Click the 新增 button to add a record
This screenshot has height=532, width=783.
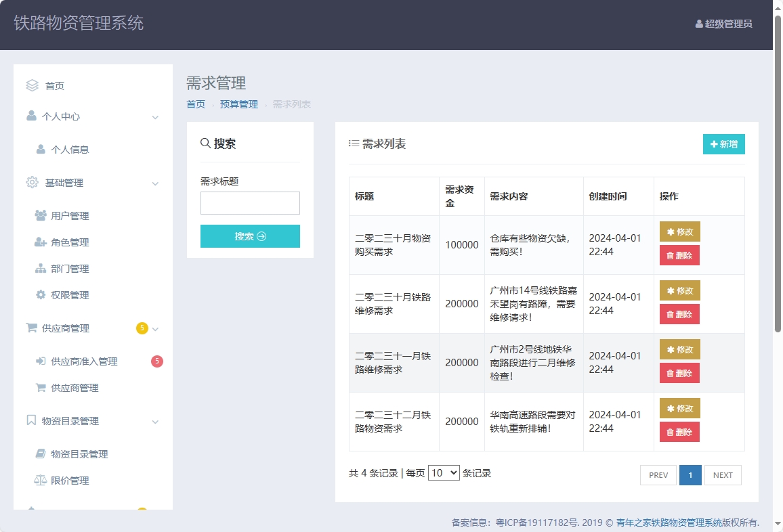pos(723,144)
